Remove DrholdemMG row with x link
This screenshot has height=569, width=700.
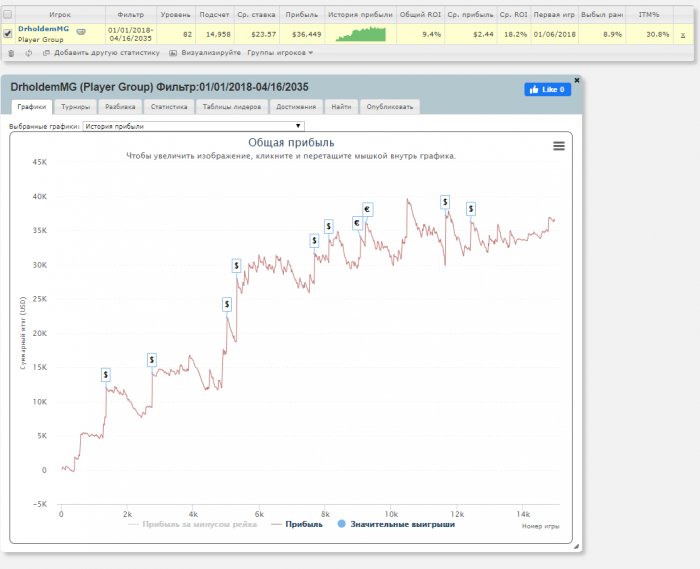(683, 35)
